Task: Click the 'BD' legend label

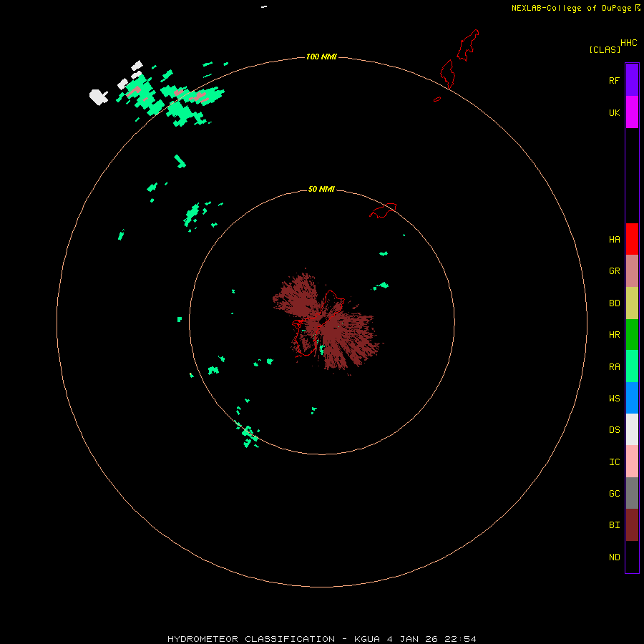Action: coord(614,303)
